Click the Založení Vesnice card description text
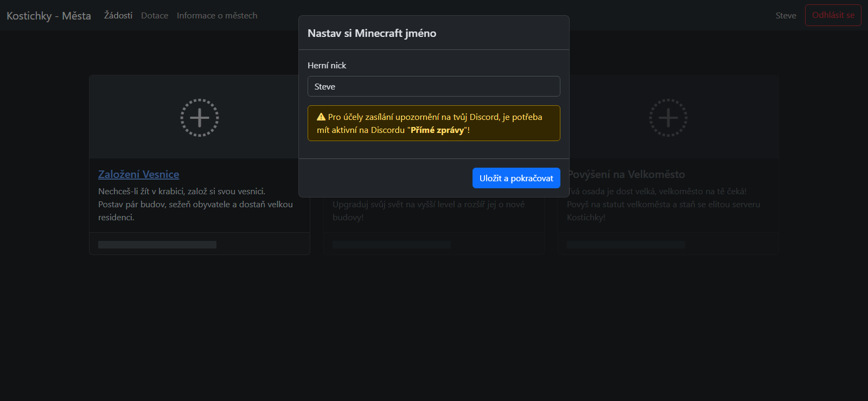The width and height of the screenshot is (868, 401). pos(195,204)
